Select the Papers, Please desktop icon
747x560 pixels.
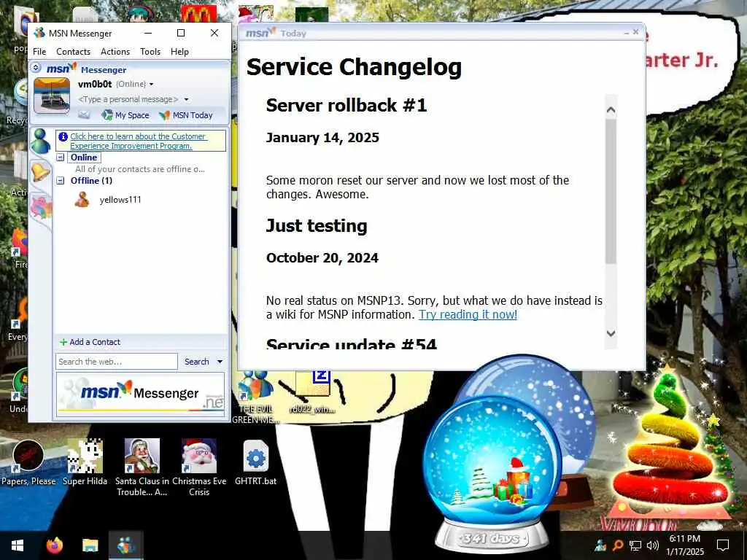(x=28, y=463)
